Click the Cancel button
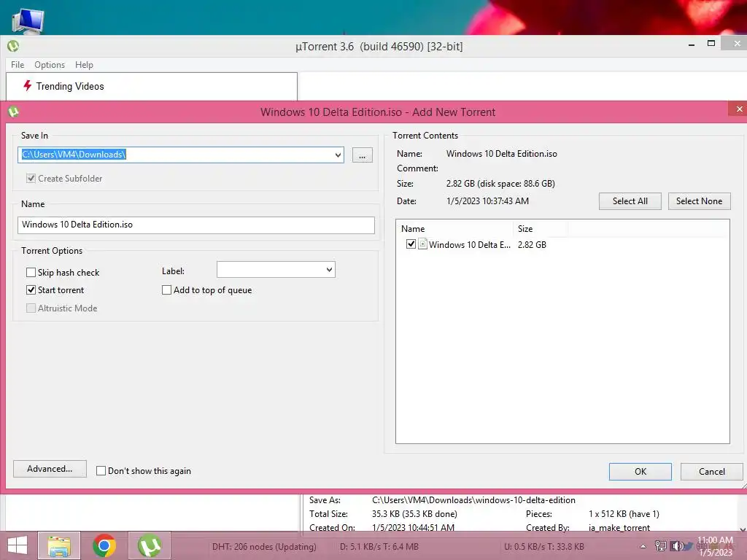Viewport: 747px width, 560px height. pyautogui.click(x=712, y=472)
